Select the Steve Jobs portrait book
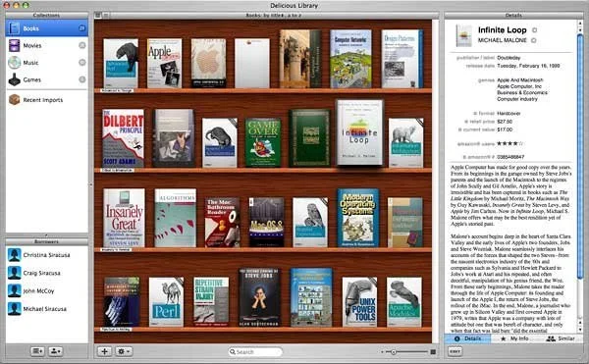The image size is (589, 364). click(x=259, y=297)
